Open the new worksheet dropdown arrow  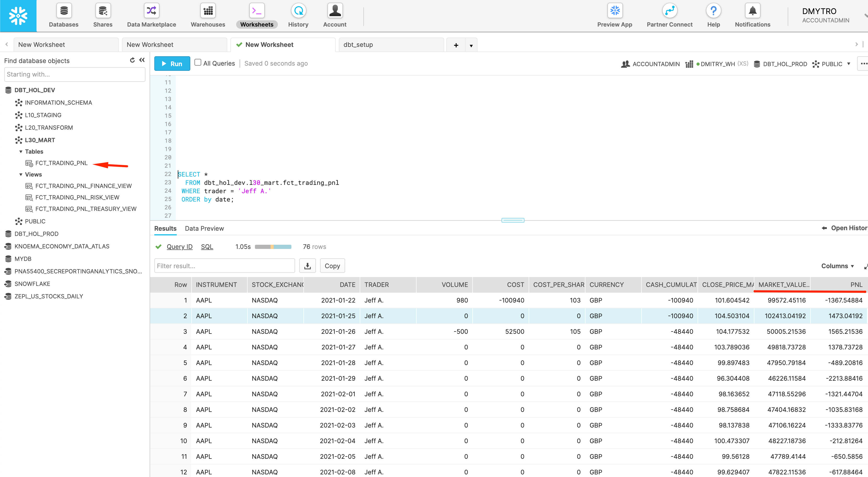pyautogui.click(x=471, y=45)
